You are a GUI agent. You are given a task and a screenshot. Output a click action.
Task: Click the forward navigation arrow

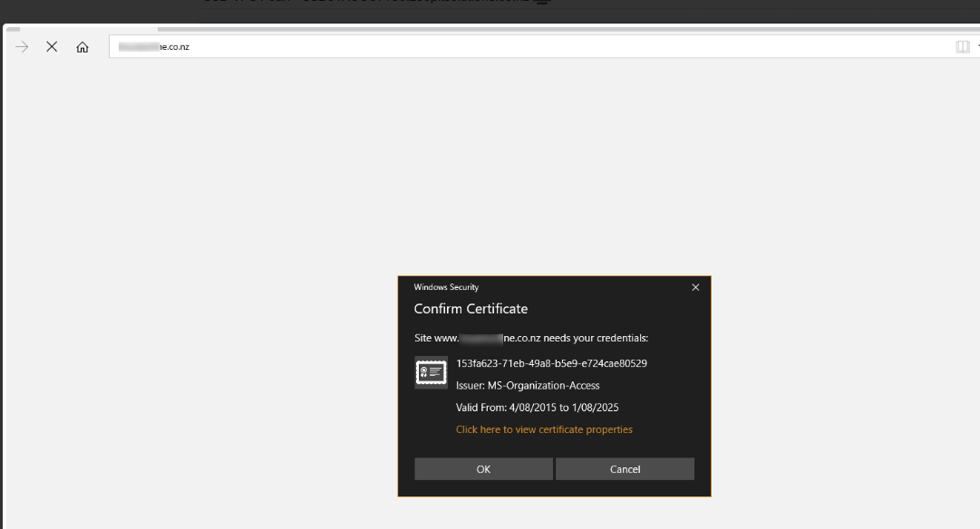[x=20, y=46]
